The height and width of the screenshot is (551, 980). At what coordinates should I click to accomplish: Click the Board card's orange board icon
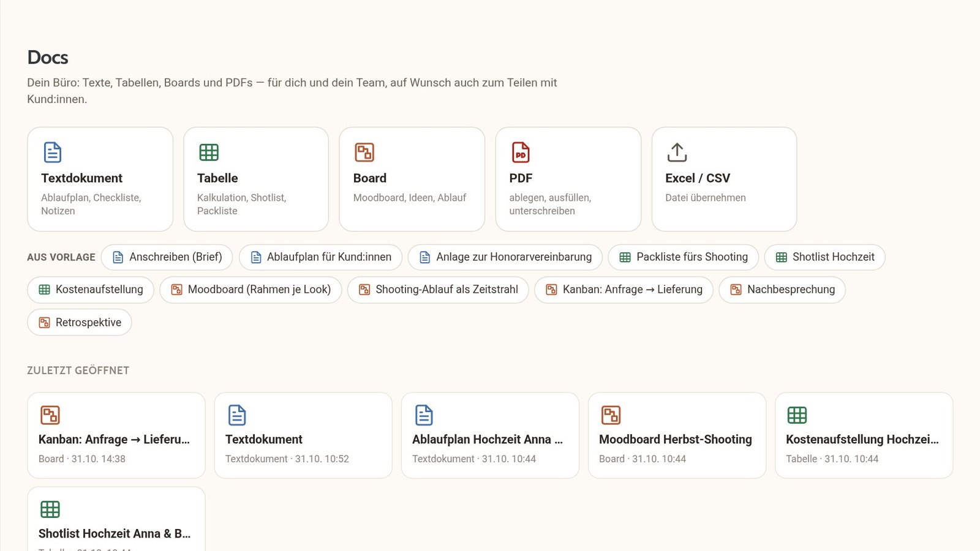pyautogui.click(x=364, y=152)
